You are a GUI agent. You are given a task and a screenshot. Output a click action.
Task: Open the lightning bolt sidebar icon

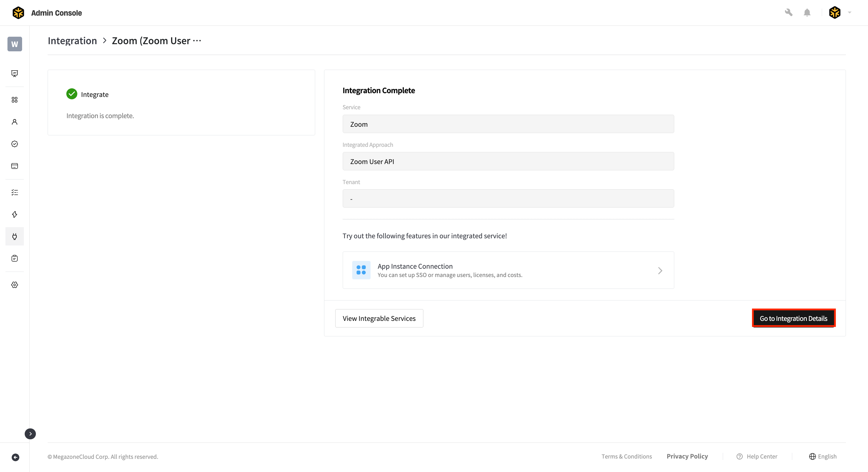(x=14, y=214)
